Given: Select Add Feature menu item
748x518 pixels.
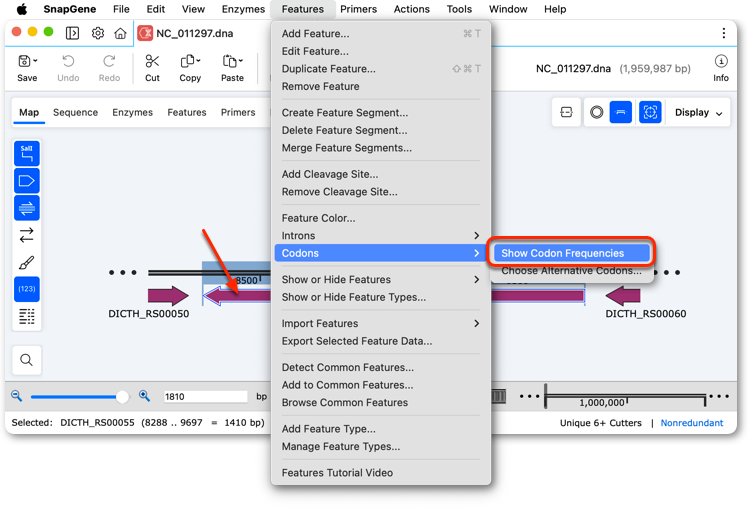Looking at the screenshot, I should pyautogui.click(x=380, y=33).
